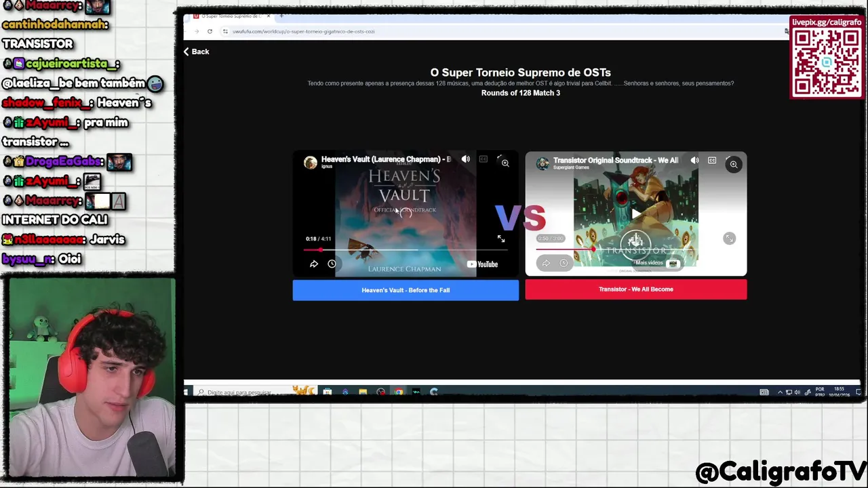Select the O Super Torneio Supremo browser tab

(231, 16)
